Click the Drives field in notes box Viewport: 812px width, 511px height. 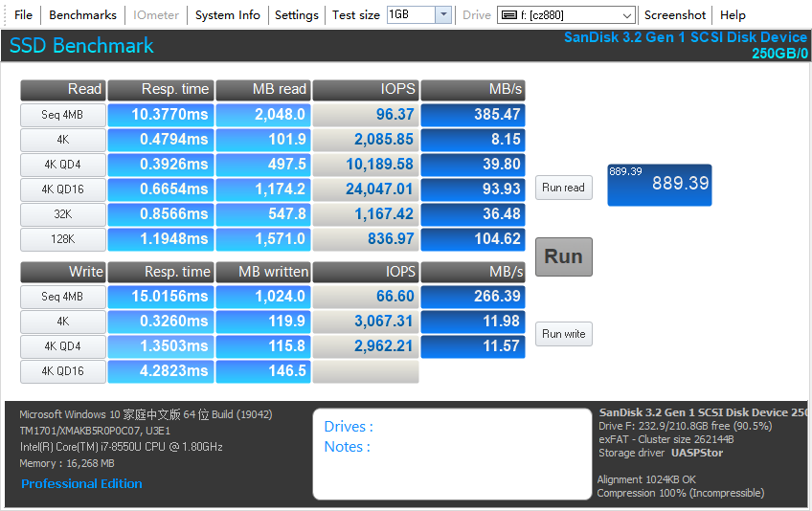point(349,427)
